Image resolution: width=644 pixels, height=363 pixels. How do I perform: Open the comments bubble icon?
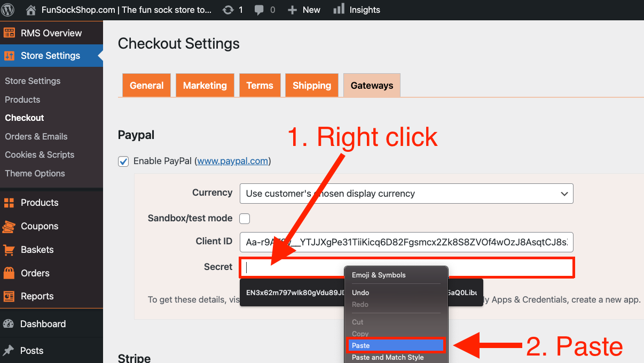click(259, 10)
